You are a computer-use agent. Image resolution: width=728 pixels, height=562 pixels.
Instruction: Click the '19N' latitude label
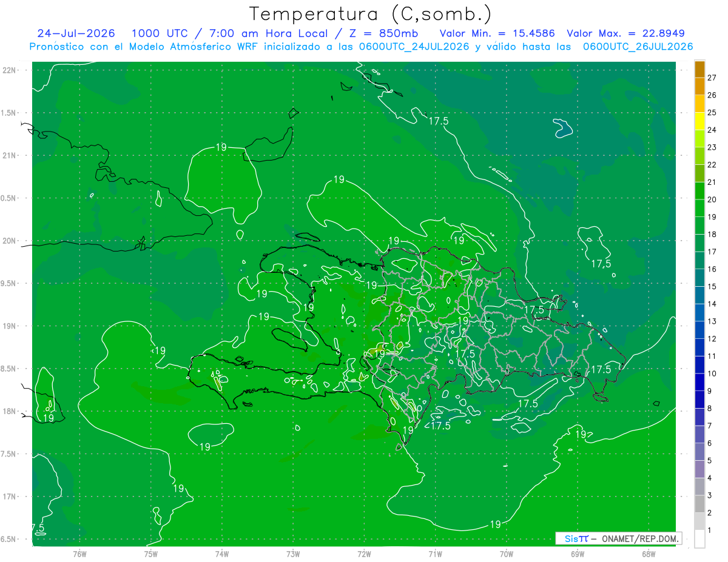(9, 326)
